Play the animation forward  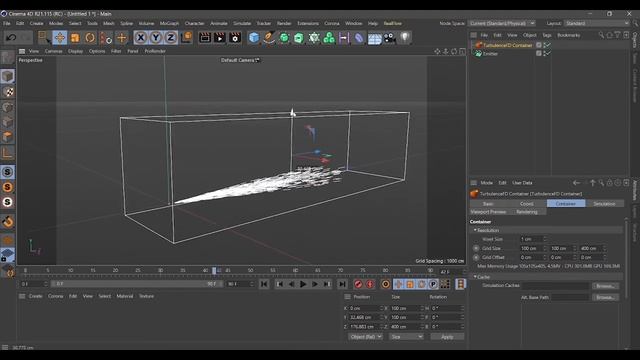pyautogui.click(x=303, y=284)
